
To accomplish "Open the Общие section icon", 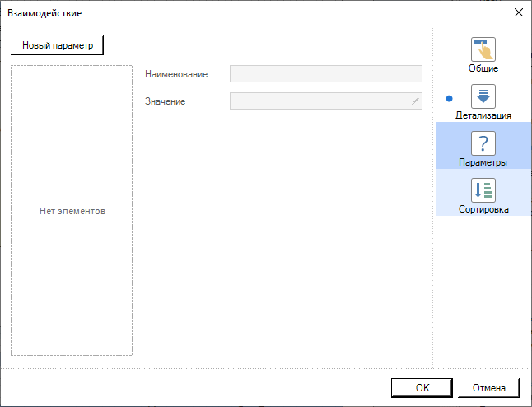I will tap(483, 49).
